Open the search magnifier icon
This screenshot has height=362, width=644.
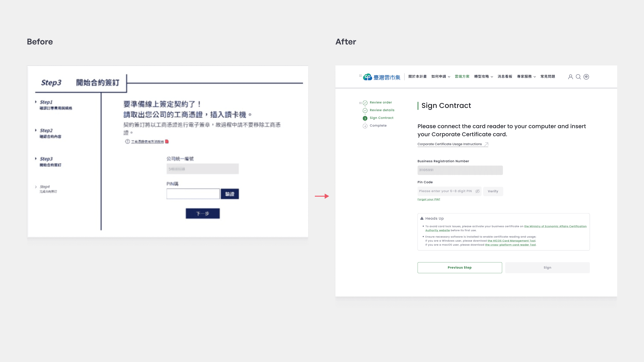point(578,77)
